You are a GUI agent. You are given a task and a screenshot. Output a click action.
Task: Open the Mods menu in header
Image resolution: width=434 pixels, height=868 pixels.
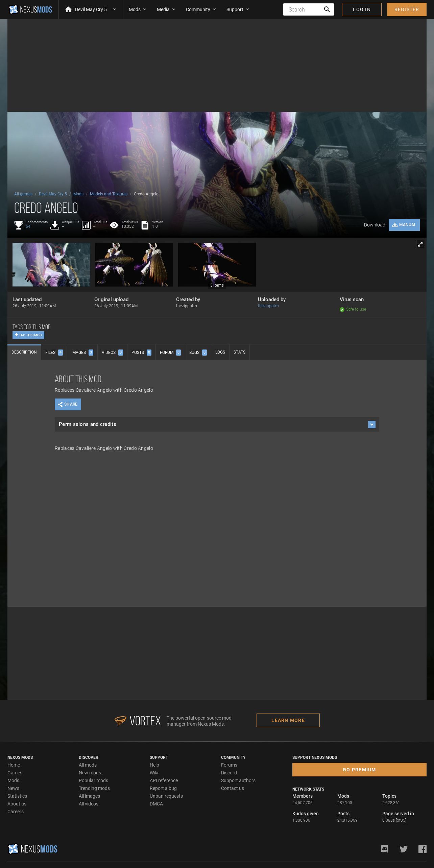(x=137, y=9)
